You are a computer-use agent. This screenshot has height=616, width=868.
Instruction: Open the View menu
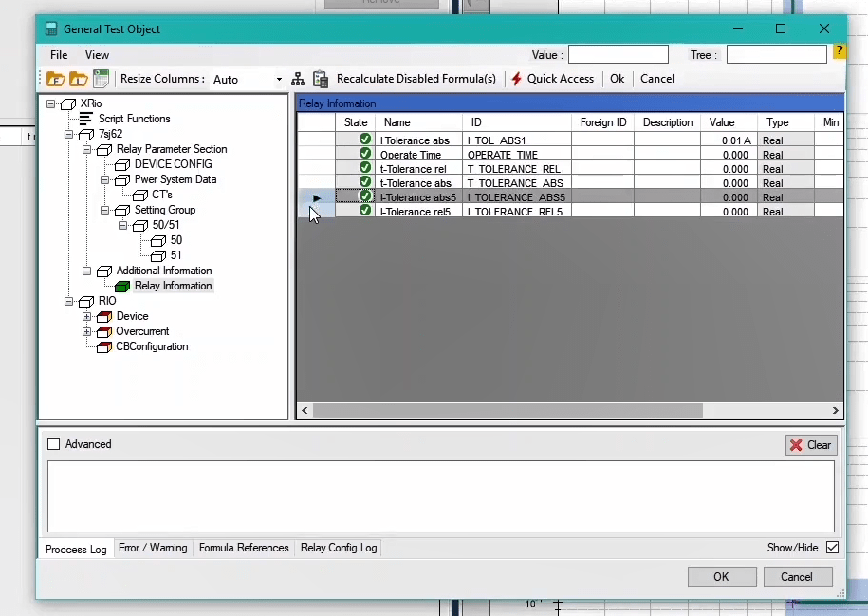pyautogui.click(x=97, y=55)
